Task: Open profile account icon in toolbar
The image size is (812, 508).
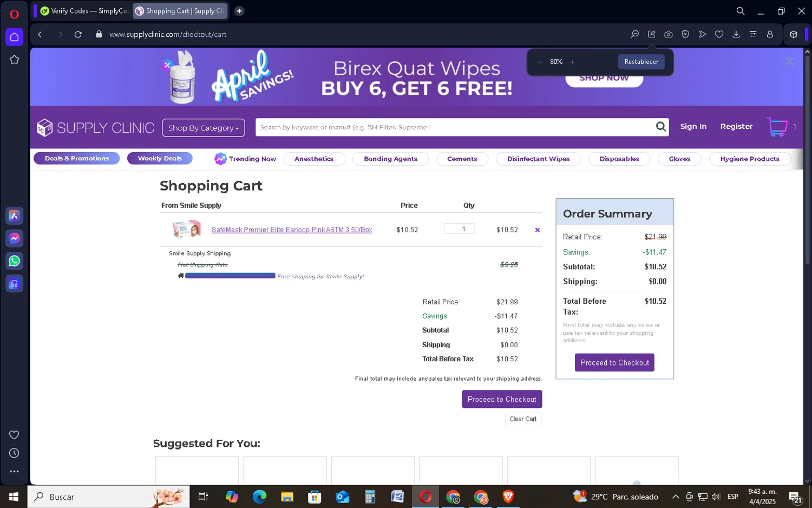Action: [770, 34]
